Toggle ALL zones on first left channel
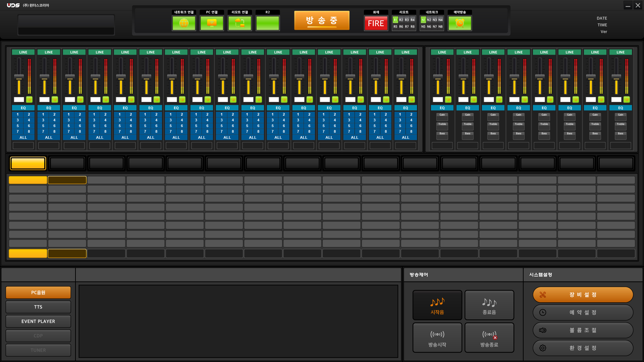The height and width of the screenshot is (362, 644). coord(23,137)
